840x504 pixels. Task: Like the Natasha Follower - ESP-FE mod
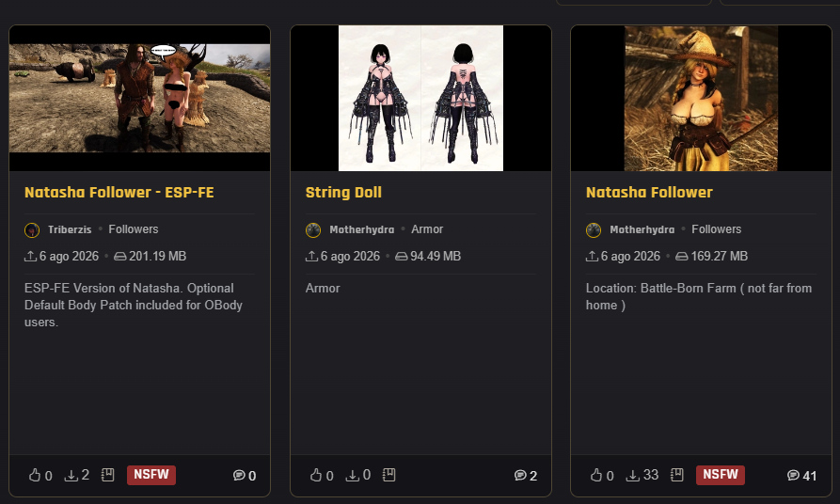coord(35,475)
